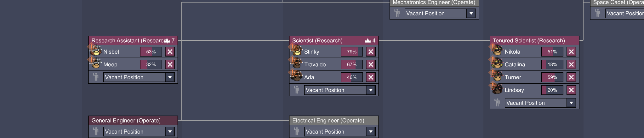Click Stinky's name in the Scientist list
Screen dimensions: 644x138
pos(311,51)
